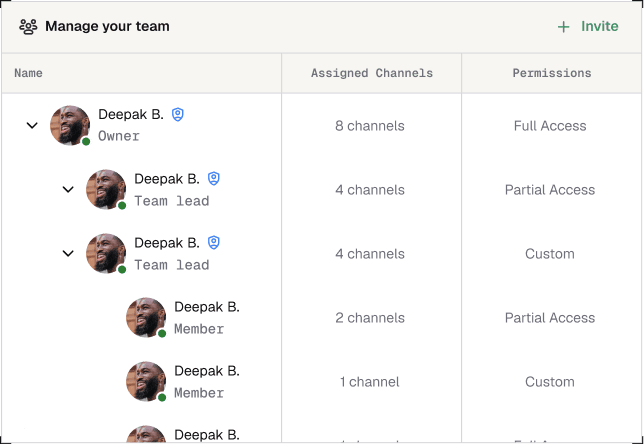Click the shield badge of the Partial Access team lead
Viewport: 644px width, 444px height.
click(x=214, y=179)
